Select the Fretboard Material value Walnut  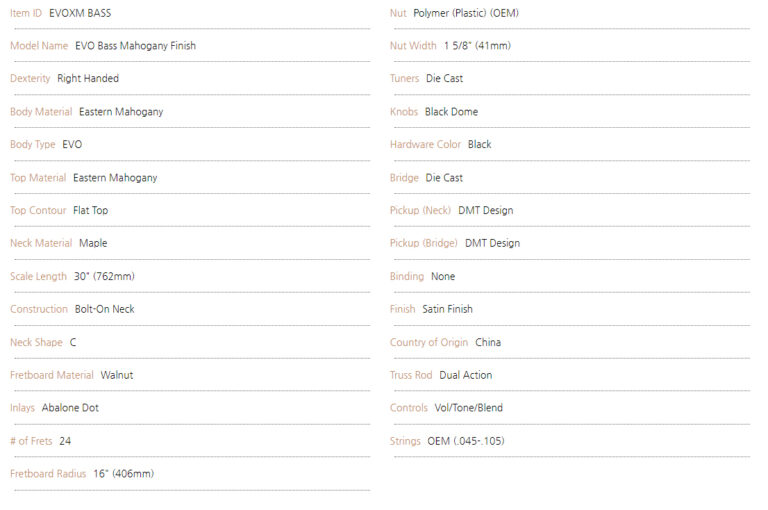click(x=116, y=376)
